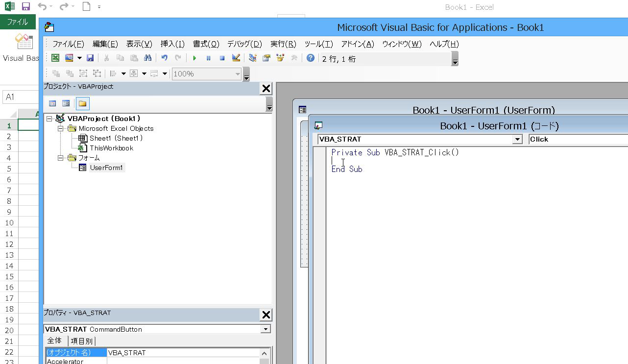Click the View Code icon in Project panel
628x364 pixels.
coord(52,103)
